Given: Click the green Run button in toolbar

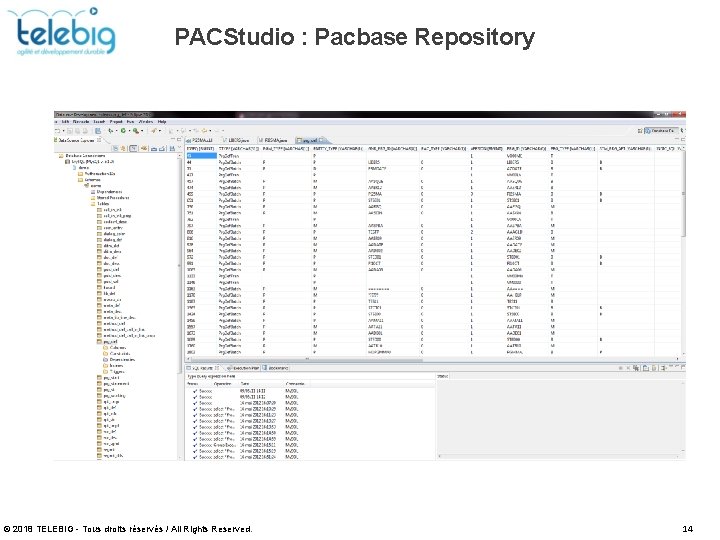Looking at the screenshot, I should [123, 131].
